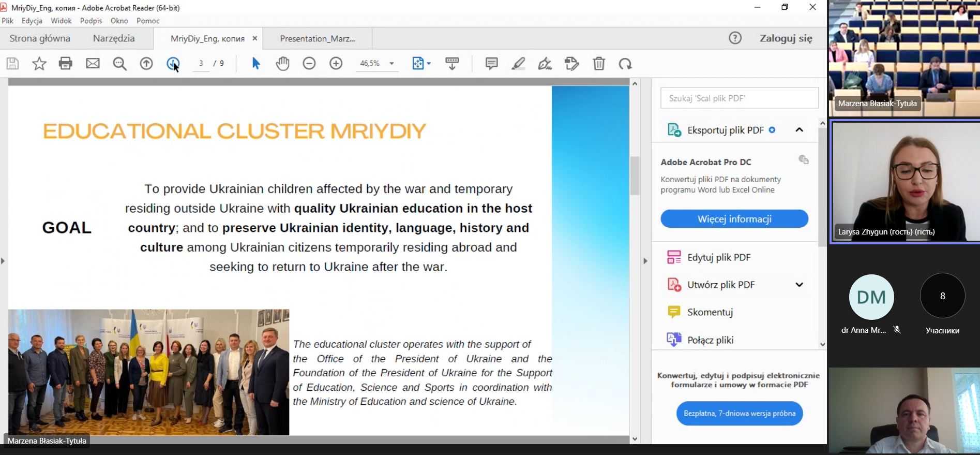This screenshot has width=980, height=455.
Task: Click the Send by email envelope icon
Action: click(x=93, y=64)
